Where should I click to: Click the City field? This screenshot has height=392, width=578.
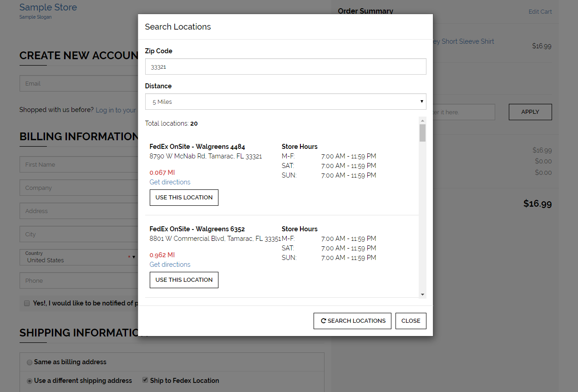(79, 234)
